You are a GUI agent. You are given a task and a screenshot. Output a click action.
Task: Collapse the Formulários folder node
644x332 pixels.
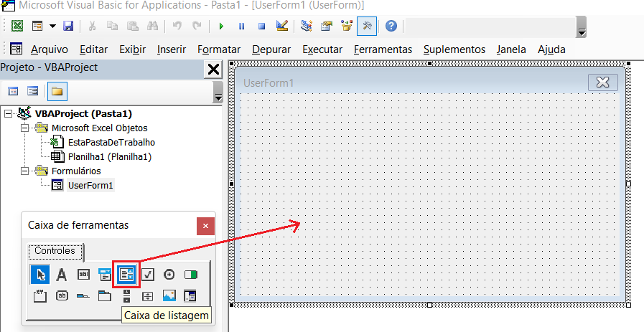point(24,171)
